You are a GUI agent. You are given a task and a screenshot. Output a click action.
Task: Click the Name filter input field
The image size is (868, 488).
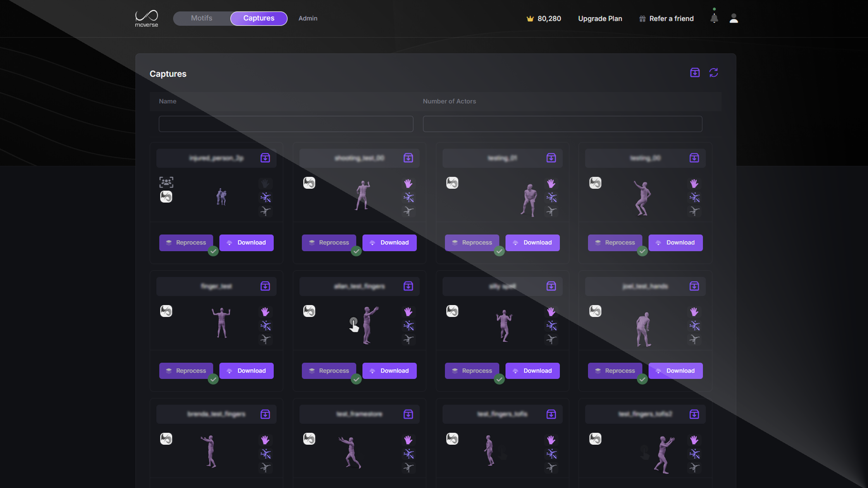coord(286,124)
